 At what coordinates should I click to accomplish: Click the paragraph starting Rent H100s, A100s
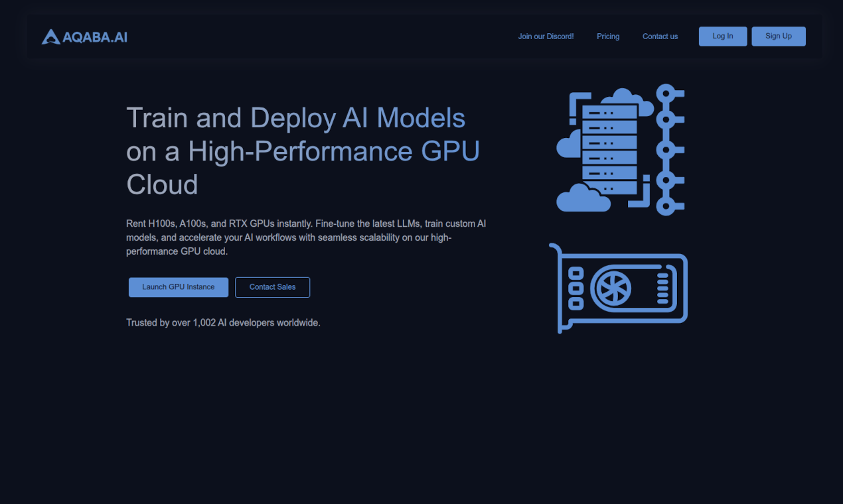[307, 237]
